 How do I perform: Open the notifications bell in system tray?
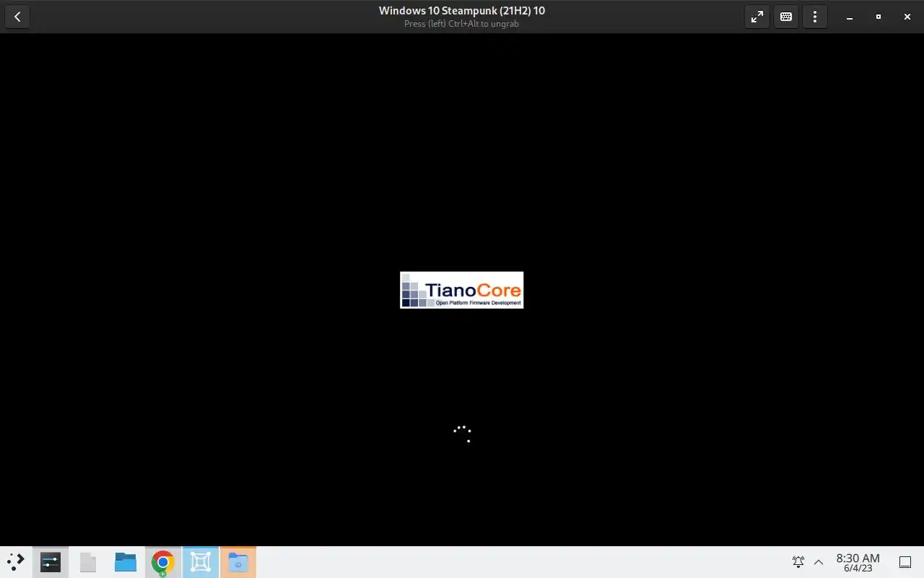point(798,562)
